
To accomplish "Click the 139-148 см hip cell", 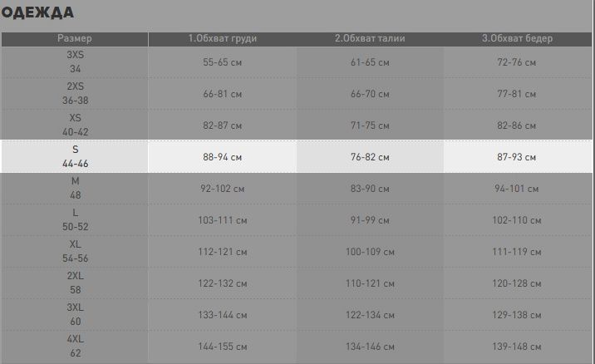I will point(517,347).
